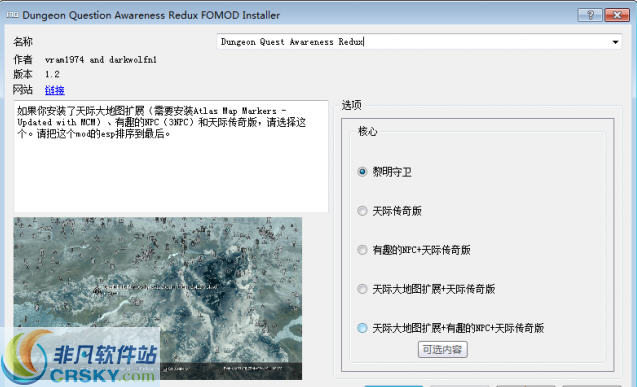Image resolution: width=637 pixels, height=387 pixels.
Task: Click the window title text in title bar
Action: (151, 15)
